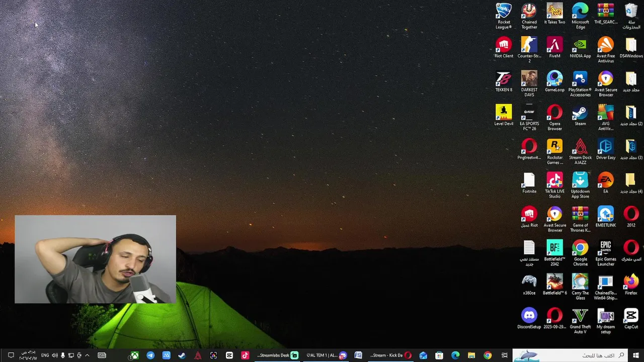This screenshot has height=362, width=644.
Task: Open Rocket League desktop shortcut
Action: tap(504, 16)
